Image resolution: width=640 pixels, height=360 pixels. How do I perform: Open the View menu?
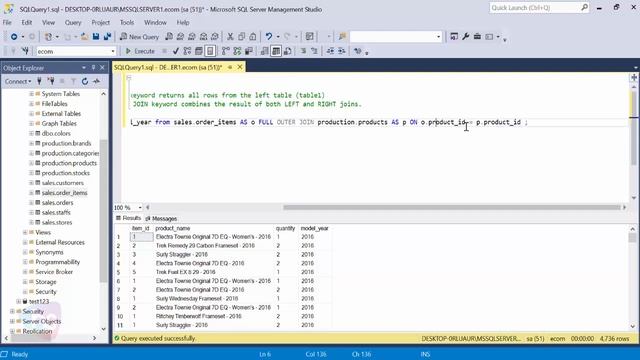tap(48, 22)
